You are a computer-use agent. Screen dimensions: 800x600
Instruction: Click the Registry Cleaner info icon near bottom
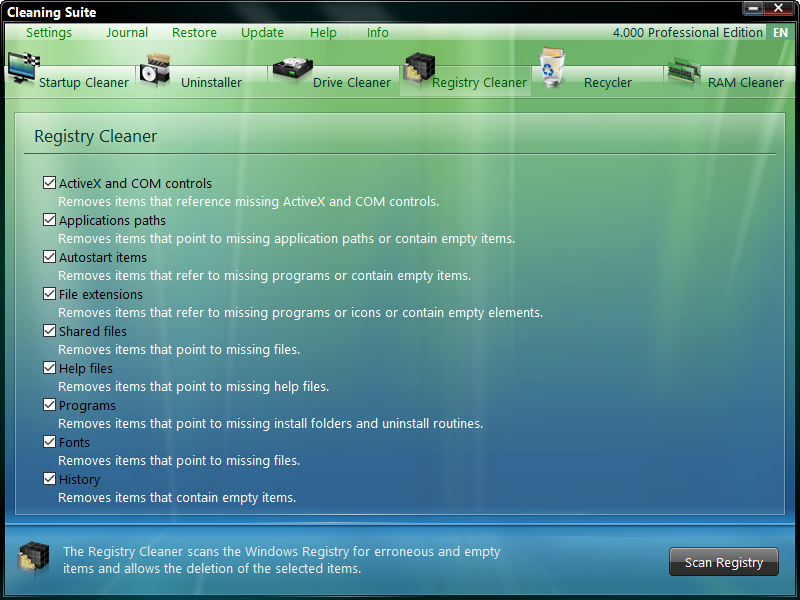(x=34, y=559)
